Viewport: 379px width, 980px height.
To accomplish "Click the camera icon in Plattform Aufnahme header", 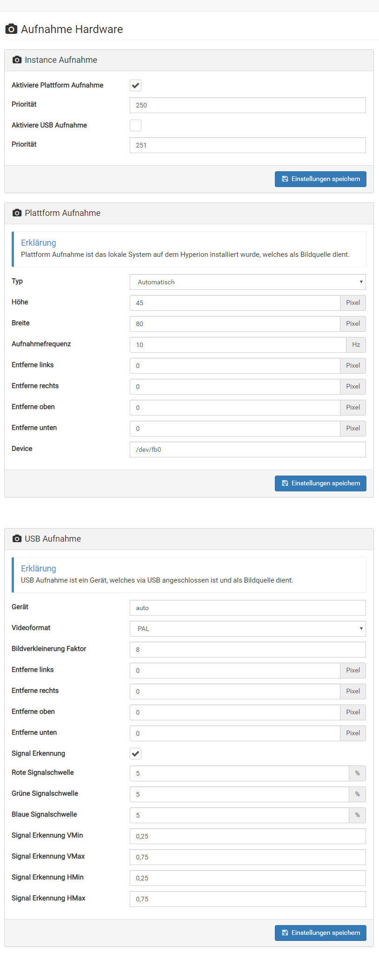I will click(17, 213).
